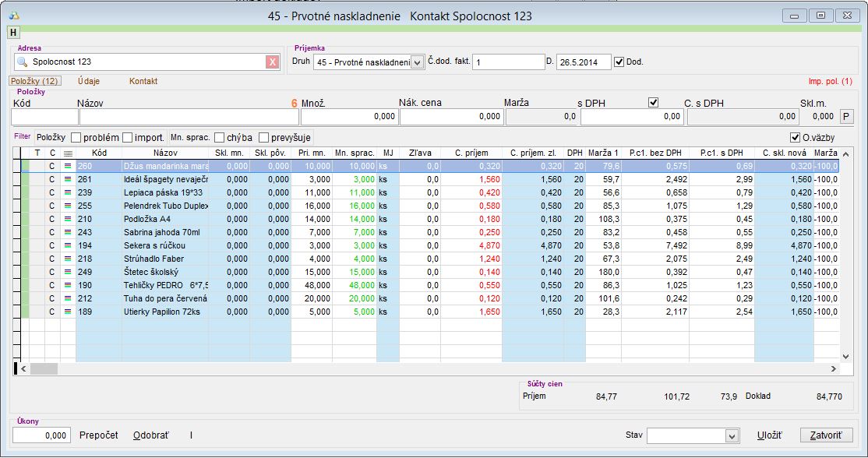Click the lines icon in the grid header

pos(68,153)
